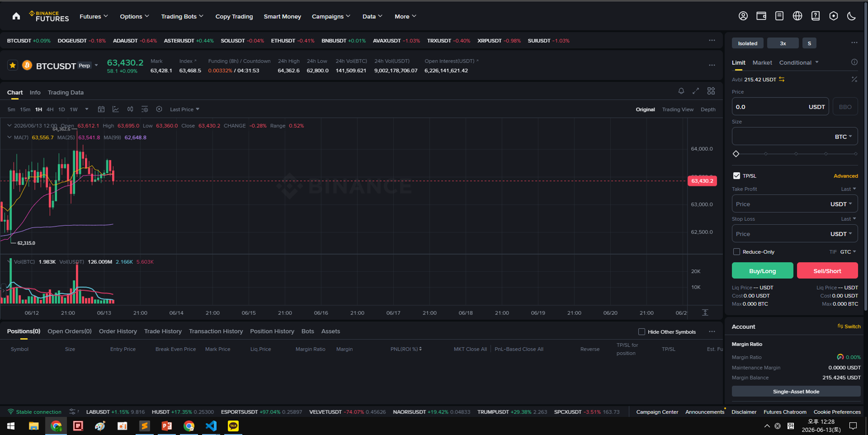
Task: Open the indicators line-chart icon
Action: (x=116, y=109)
